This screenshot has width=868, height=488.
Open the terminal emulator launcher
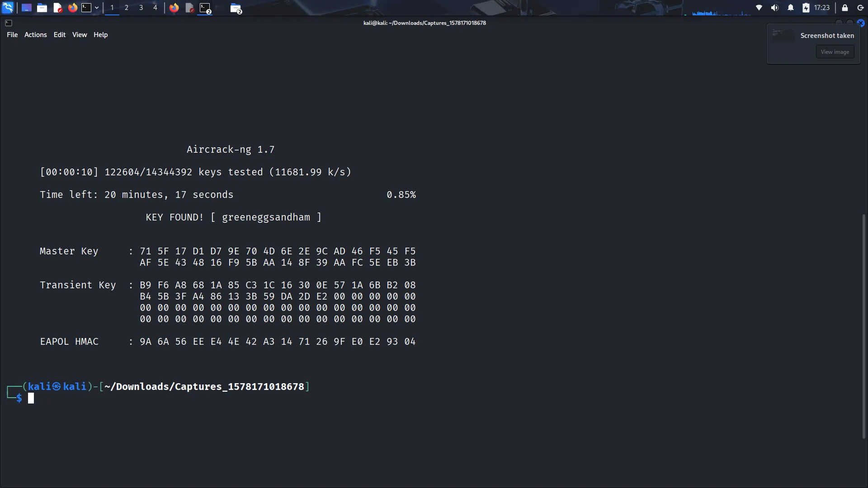point(86,8)
